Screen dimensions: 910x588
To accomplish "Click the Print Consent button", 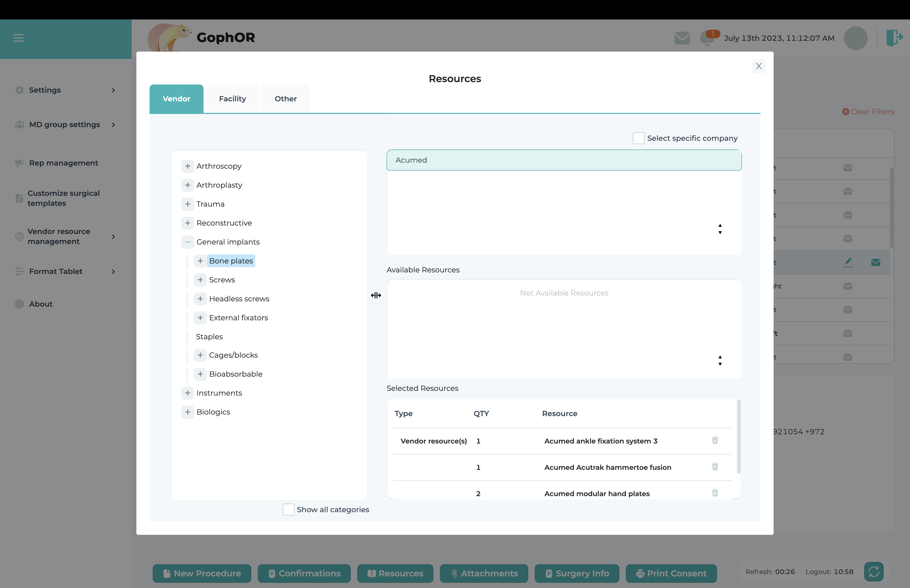I will coord(671,573).
